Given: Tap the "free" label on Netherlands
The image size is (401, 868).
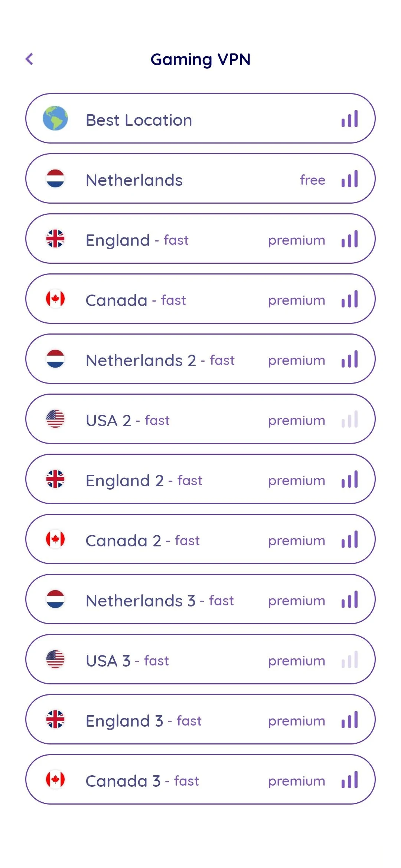Looking at the screenshot, I should (312, 180).
